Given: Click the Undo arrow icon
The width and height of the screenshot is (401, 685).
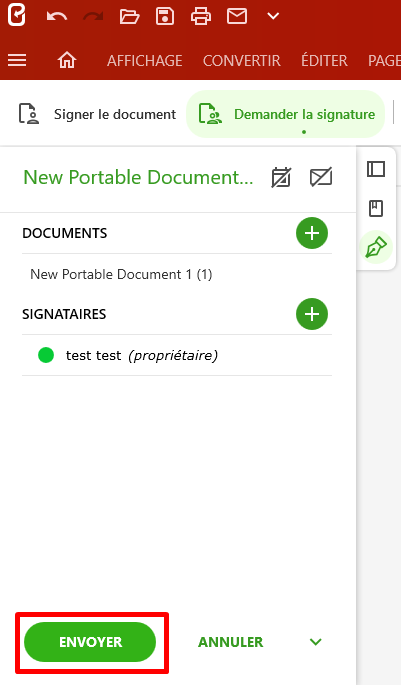Looking at the screenshot, I should click(57, 17).
